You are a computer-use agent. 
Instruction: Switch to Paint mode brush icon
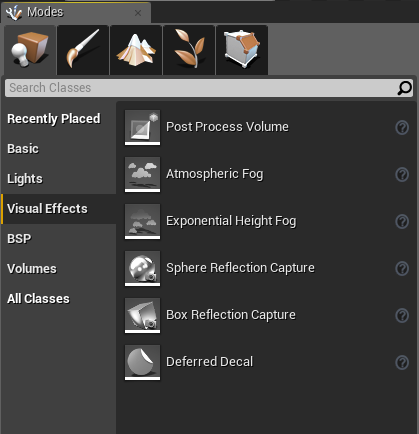pyautogui.click(x=83, y=50)
